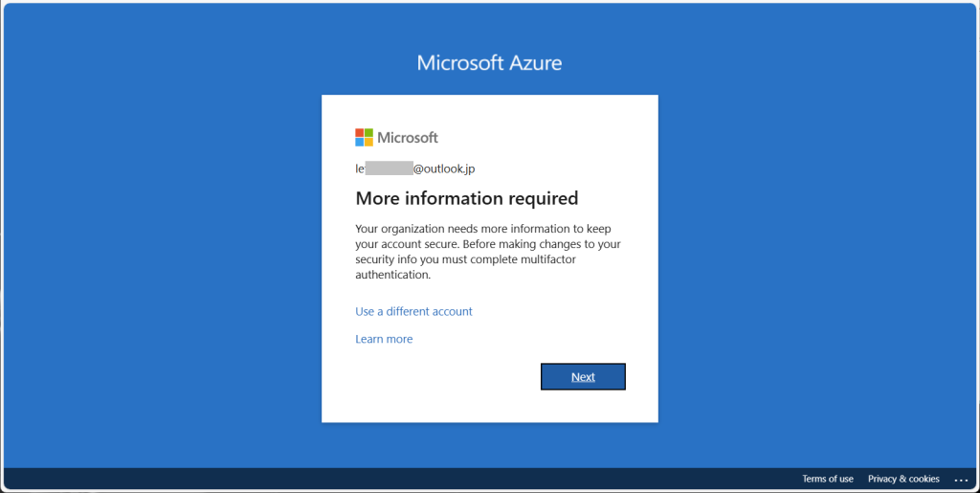Click the blue square of the Microsoft logo
This screenshot has width=980, height=493.
pos(360,142)
